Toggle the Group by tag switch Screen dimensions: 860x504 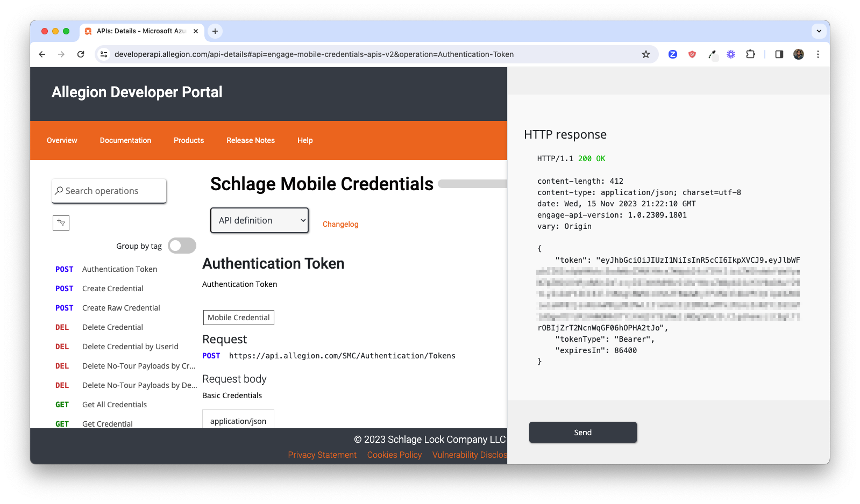coord(182,246)
